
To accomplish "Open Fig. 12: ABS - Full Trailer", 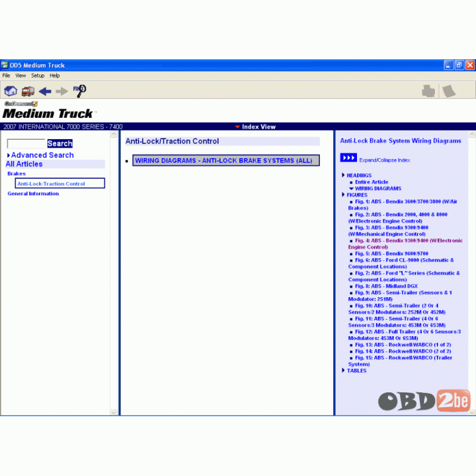I will 405,335.
